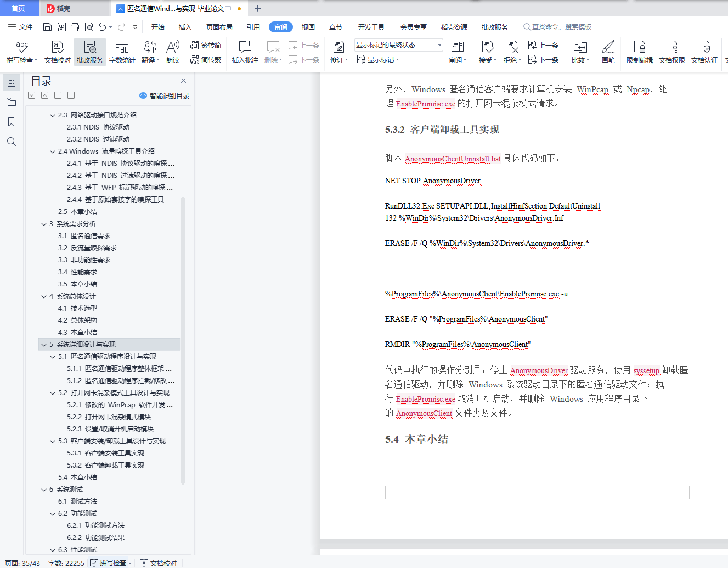
Task: Click the 字数: 22255 word count in status bar
Action: coord(66,563)
